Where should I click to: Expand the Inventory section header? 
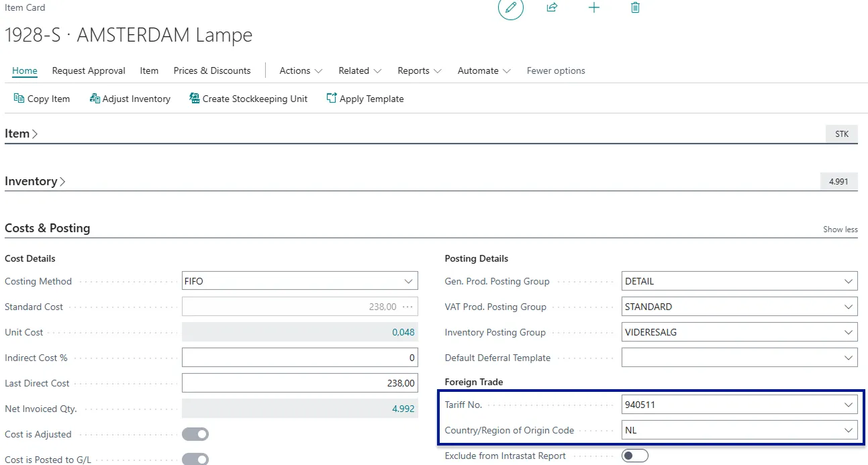coord(35,181)
